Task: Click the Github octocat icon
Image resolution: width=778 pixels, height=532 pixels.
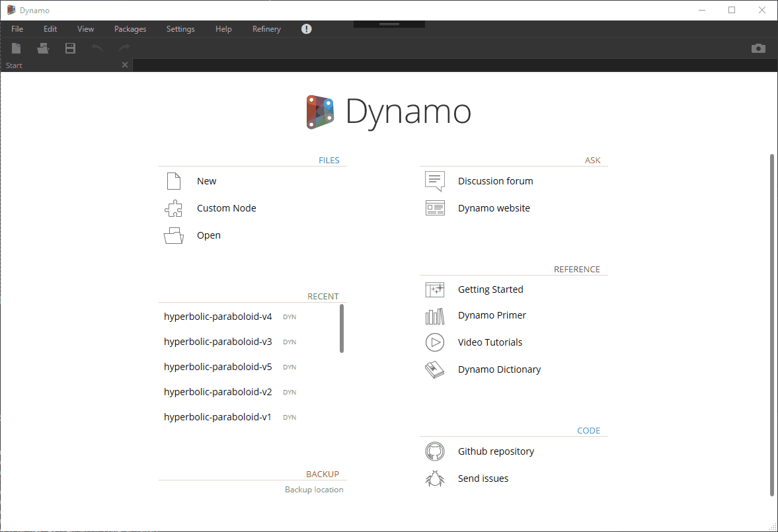Action: point(435,451)
